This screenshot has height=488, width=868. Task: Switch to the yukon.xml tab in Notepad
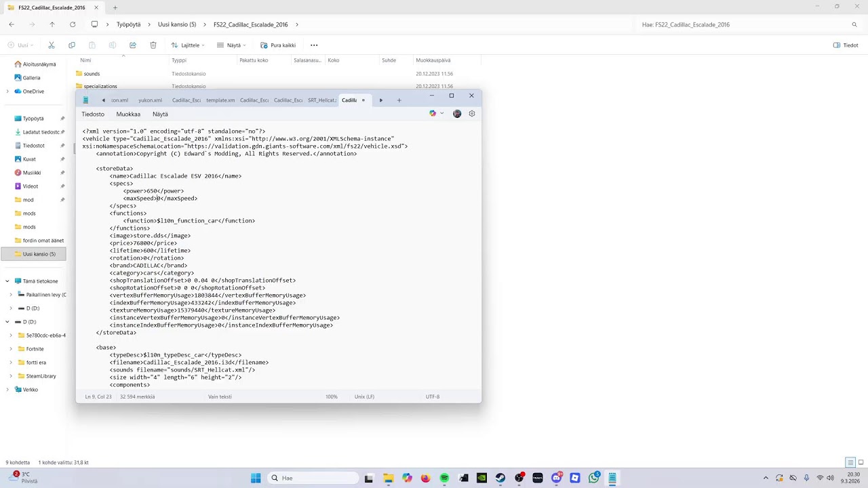coord(150,100)
